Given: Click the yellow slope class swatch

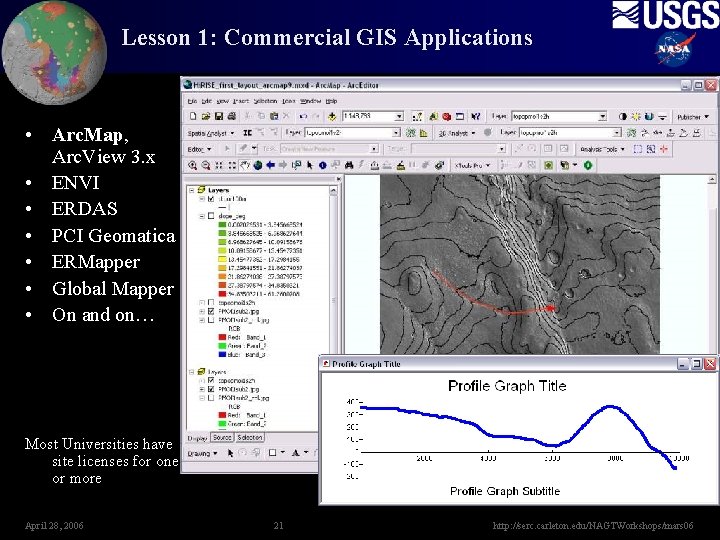Looking at the screenshot, I should pos(222,259).
